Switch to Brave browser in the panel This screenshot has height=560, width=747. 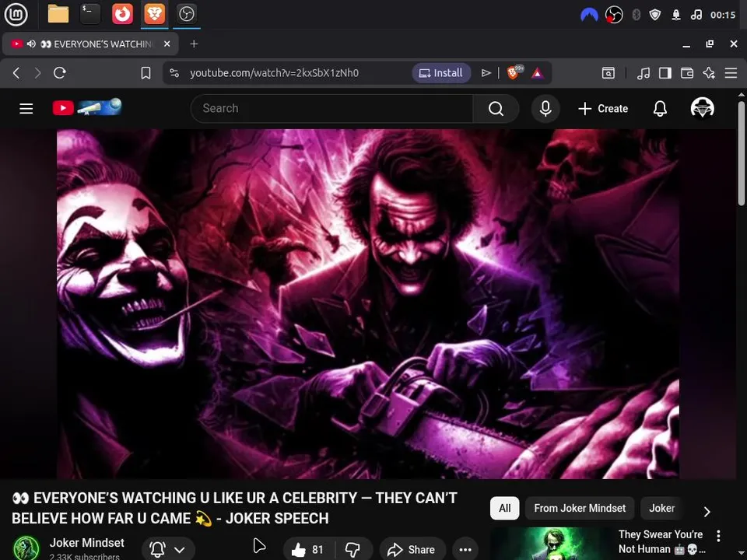tap(154, 14)
